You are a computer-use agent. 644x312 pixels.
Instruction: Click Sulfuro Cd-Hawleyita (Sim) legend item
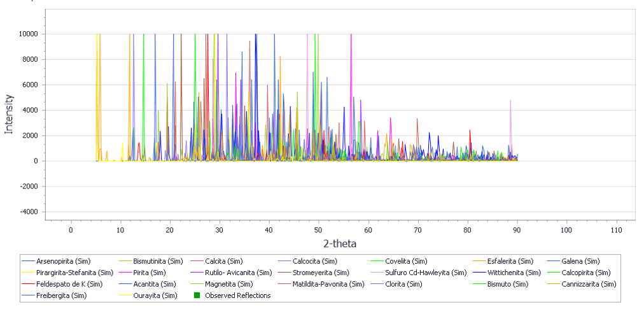(x=426, y=273)
